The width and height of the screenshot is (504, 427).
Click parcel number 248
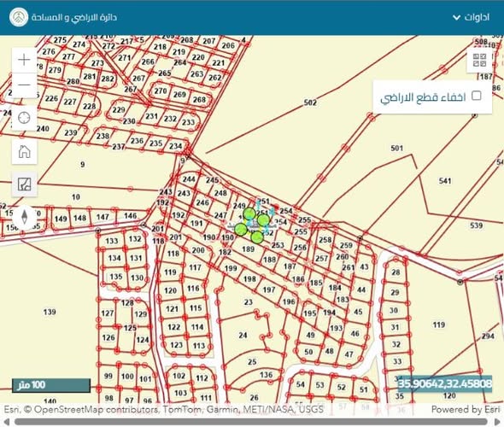[x=220, y=193]
